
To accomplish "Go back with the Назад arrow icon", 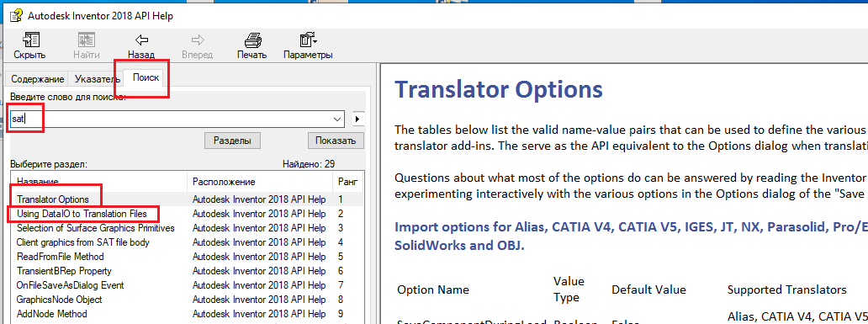I will (141, 40).
